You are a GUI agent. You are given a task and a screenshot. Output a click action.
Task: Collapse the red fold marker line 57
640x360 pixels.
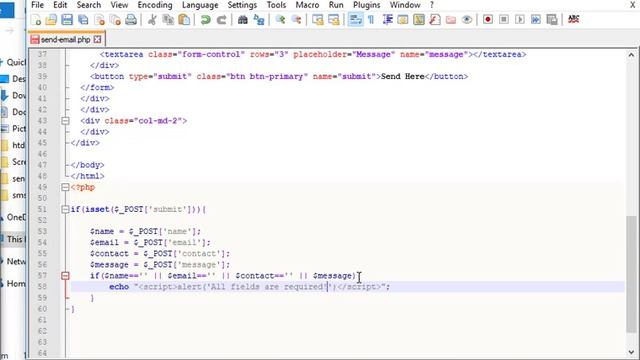coord(65,276)
